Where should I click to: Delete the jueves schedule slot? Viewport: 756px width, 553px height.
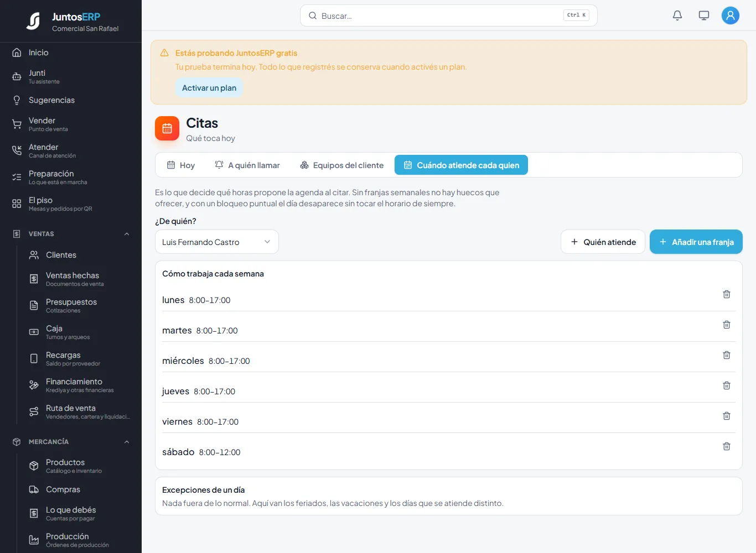tap(727, 385)
